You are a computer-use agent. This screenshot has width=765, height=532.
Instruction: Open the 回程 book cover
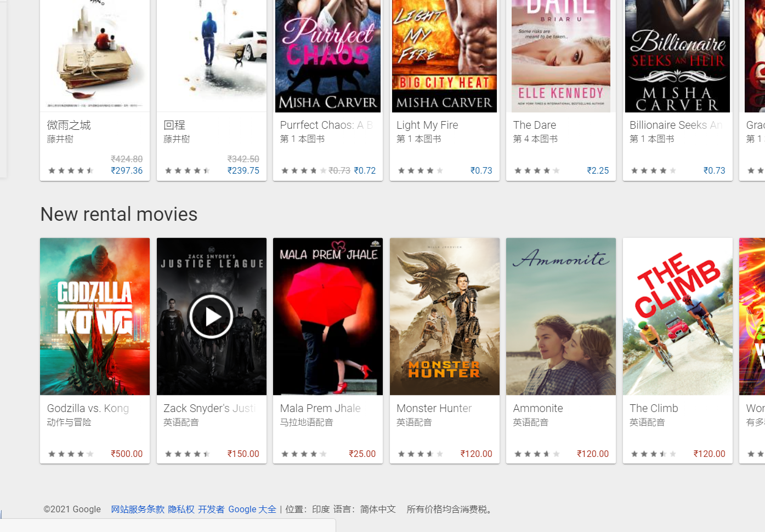pyautogui.click(x=212, y=56)
